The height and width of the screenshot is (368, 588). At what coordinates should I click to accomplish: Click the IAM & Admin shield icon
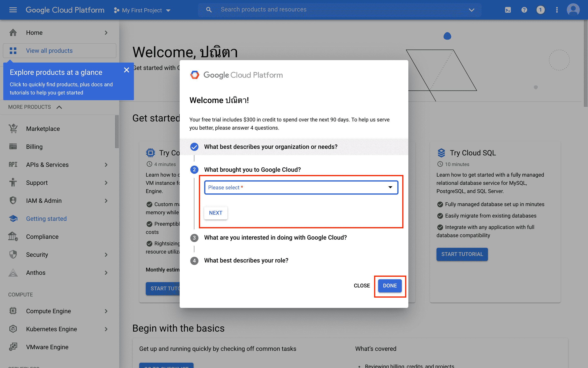pos(13,201)
